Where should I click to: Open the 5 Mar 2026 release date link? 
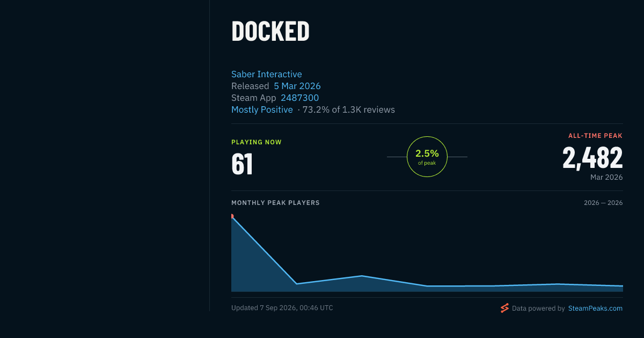(297, 86)
